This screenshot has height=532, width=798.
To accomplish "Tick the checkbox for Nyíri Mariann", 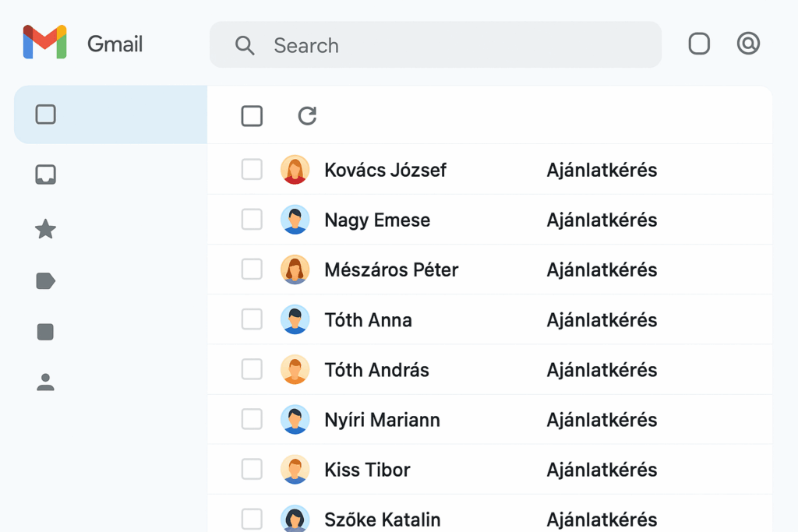I will 252,419.
